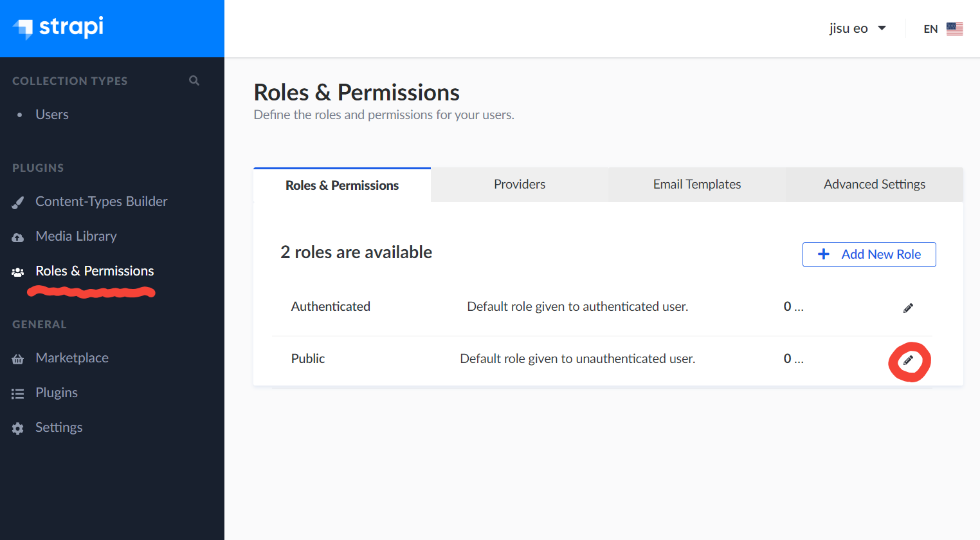Click the Roles & Permissions users icon
980x540 pixels.
[18, 272]
